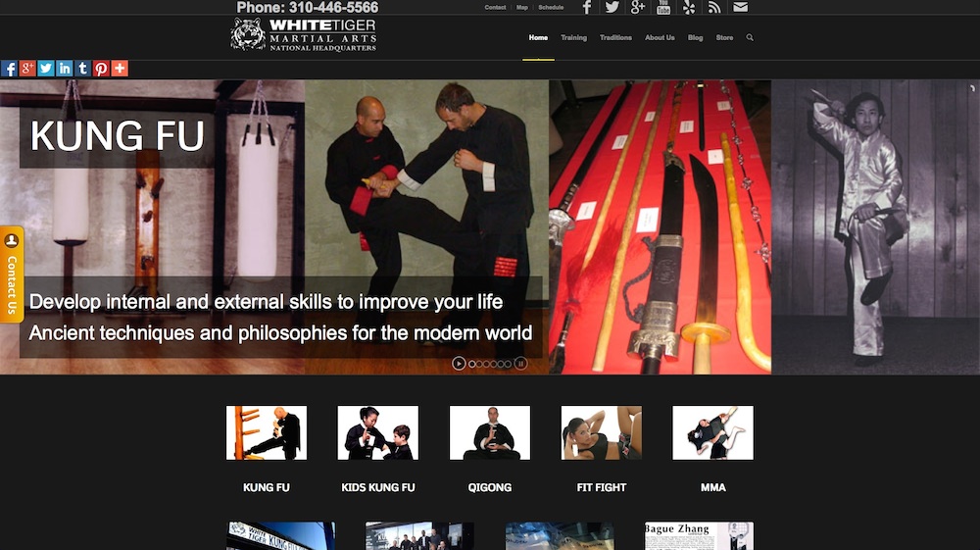The image size is (980, 550).
Task: Select the Qigong program thumbnail
Action: coord(490,433)
